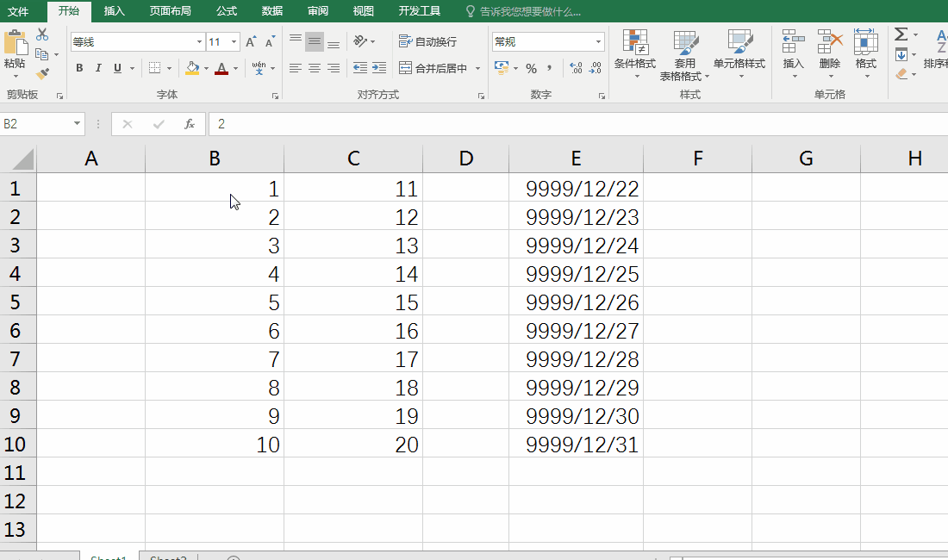Align text right
This screenshot has height=560, width=948.
pyautogui.click(x=334, y=68)
